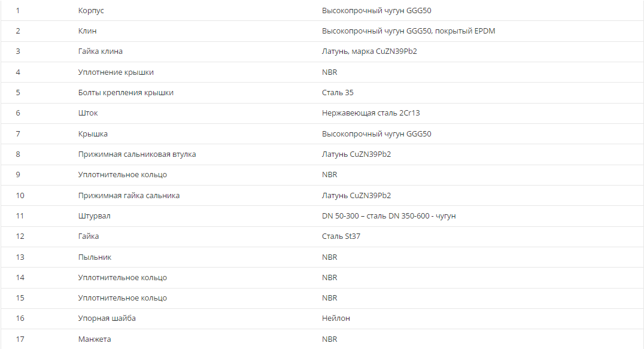Image resolution: width=644 pixels, height=349 pixels.
Task: Click the 'Нейлон' material text
Action: point(336,318)
